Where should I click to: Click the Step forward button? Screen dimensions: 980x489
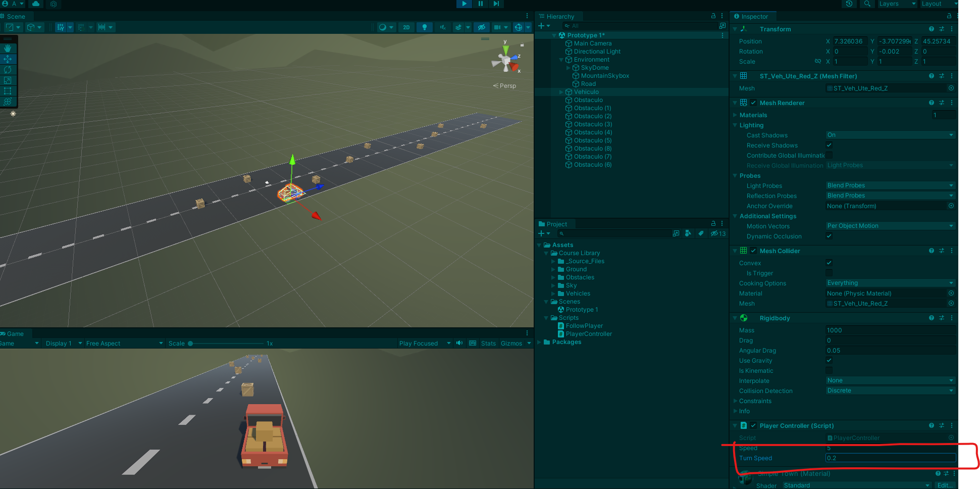(496, 4)
